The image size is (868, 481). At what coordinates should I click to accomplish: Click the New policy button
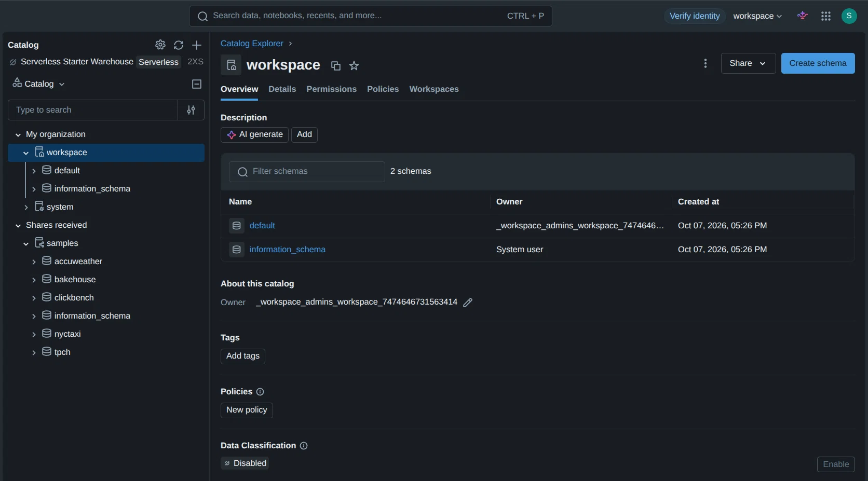(247, 410)
